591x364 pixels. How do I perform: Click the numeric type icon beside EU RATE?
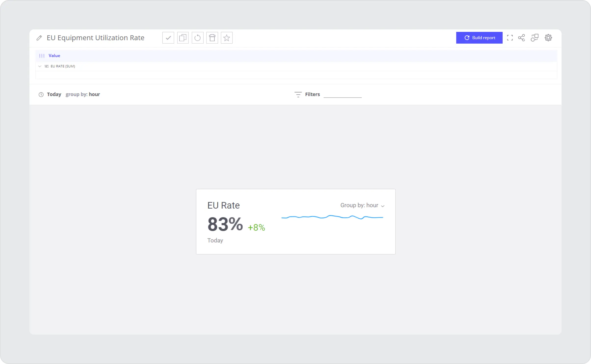(47, 66)
